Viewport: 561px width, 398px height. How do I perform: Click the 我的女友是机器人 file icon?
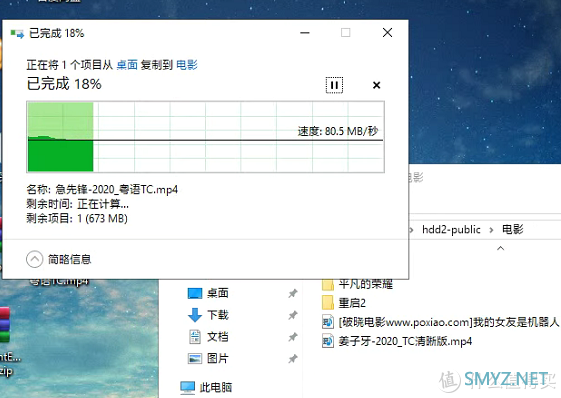tap(328, 322)
